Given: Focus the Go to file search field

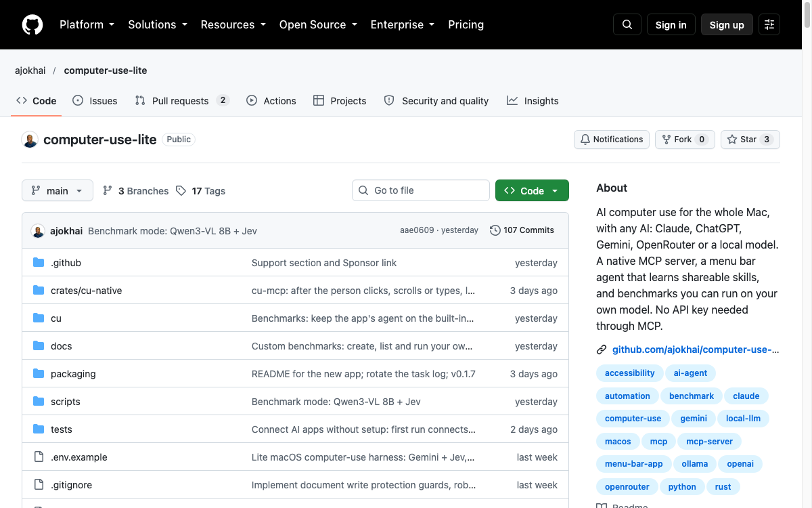Looking at the screenshot, I should click(421, 191).
